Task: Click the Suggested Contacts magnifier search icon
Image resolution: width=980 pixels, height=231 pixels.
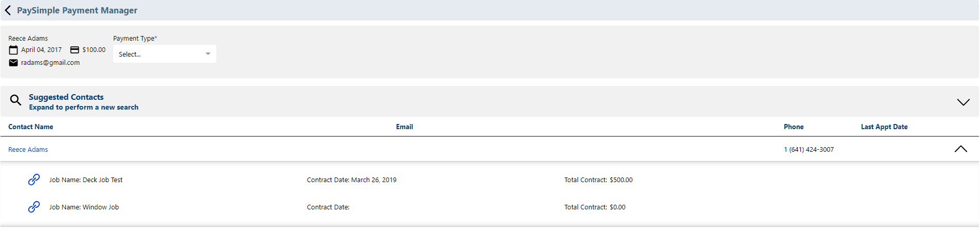Action: [15, 100]
